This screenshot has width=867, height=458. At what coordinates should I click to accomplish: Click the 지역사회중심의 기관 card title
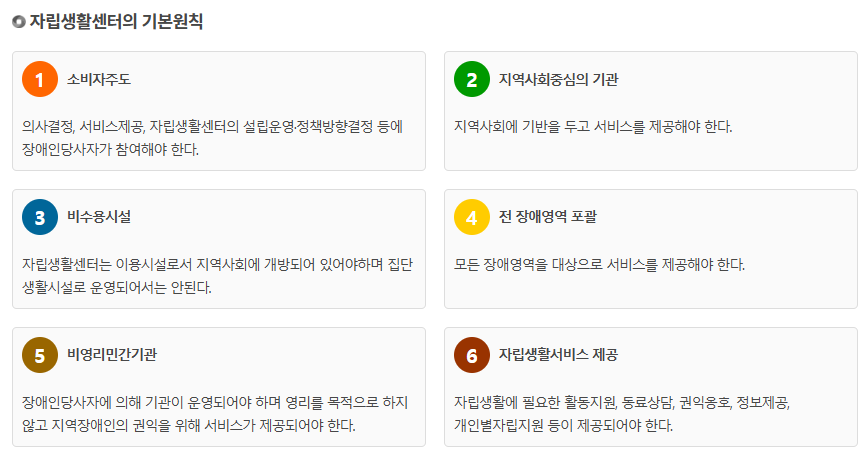[558, 79]
